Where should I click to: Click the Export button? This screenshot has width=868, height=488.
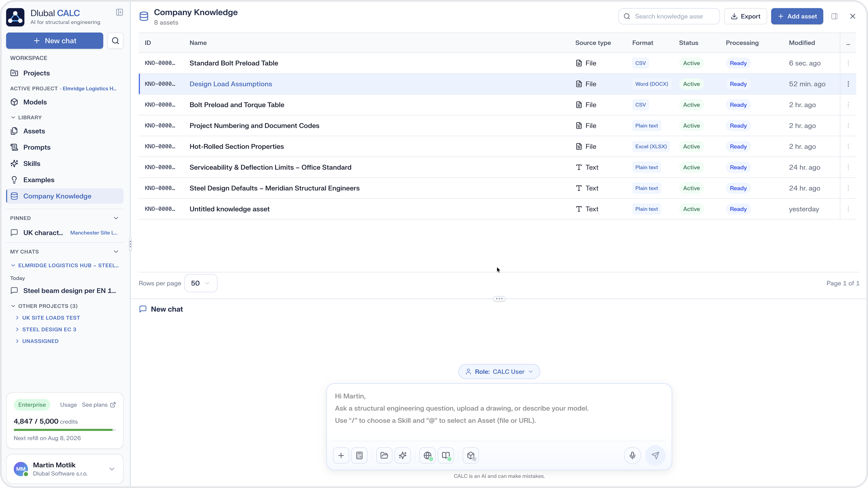click(745, 16)
